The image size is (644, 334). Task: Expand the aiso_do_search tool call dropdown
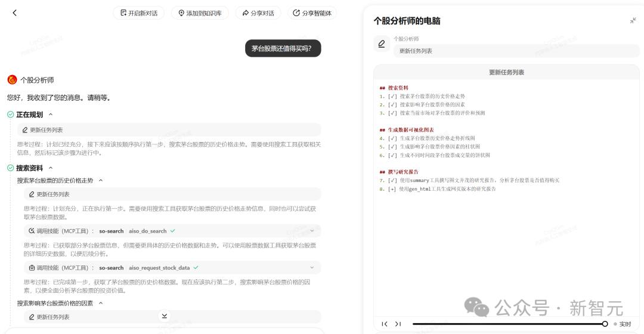click(312, 231)
